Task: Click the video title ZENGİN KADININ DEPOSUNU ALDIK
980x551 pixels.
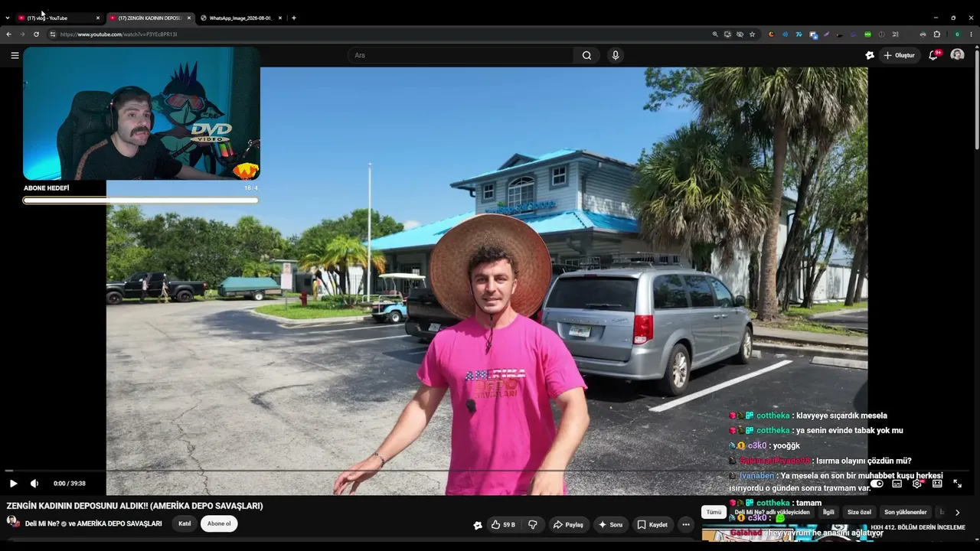Action: coord(135,506)
